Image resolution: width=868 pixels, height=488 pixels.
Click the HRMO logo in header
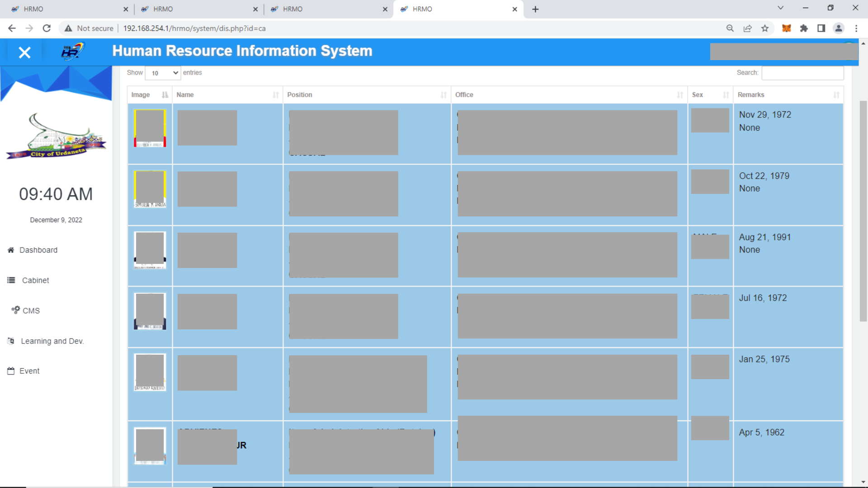pyautogui.click(x=72, y=52)
